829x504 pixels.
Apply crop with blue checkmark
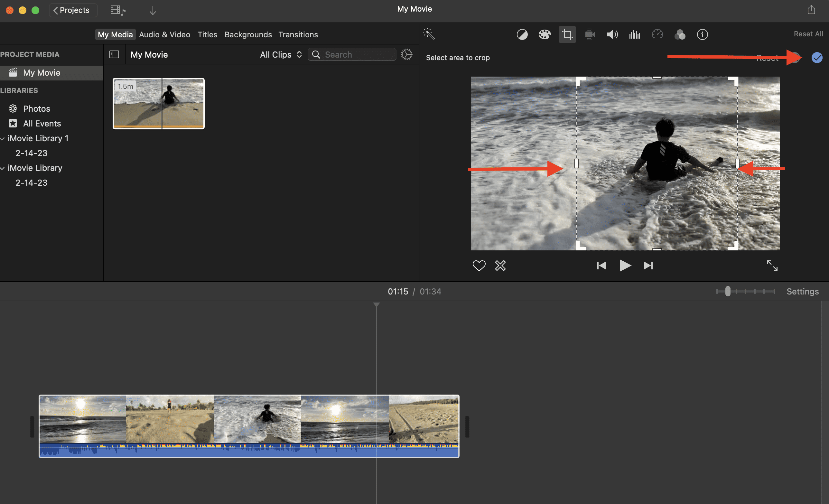click(817, 58)
